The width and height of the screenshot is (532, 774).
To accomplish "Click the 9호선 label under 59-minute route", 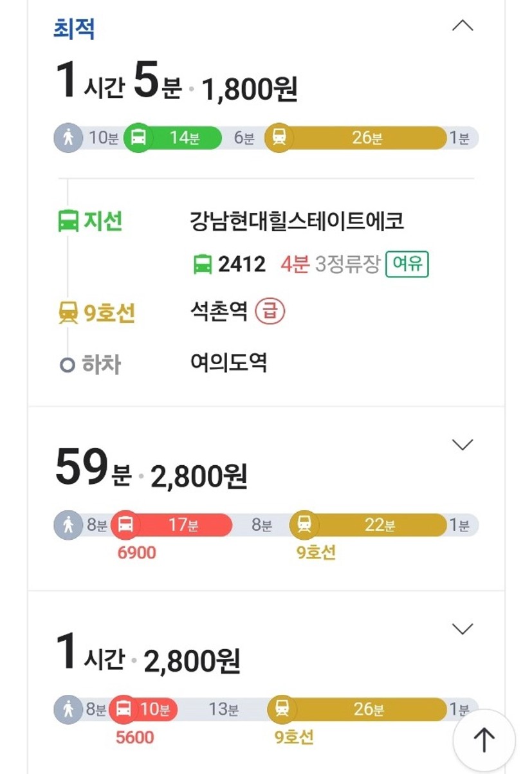I will pyautogui.click(x=316, y=553).
